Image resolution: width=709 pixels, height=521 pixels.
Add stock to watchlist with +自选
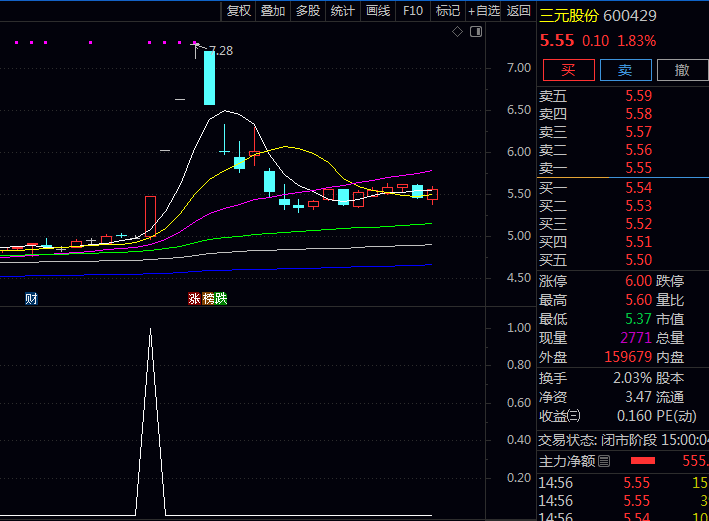tap(484, 11)
